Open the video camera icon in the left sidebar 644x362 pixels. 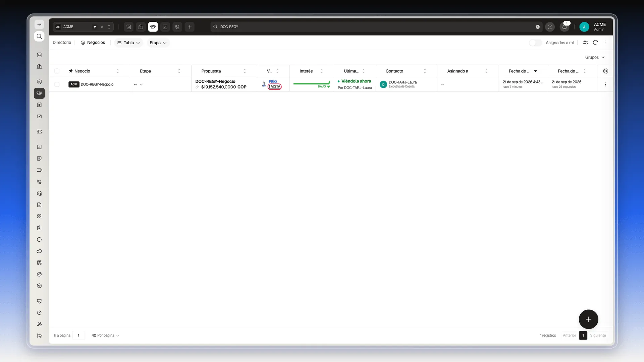pyautogui.click(x=39, y=170)
